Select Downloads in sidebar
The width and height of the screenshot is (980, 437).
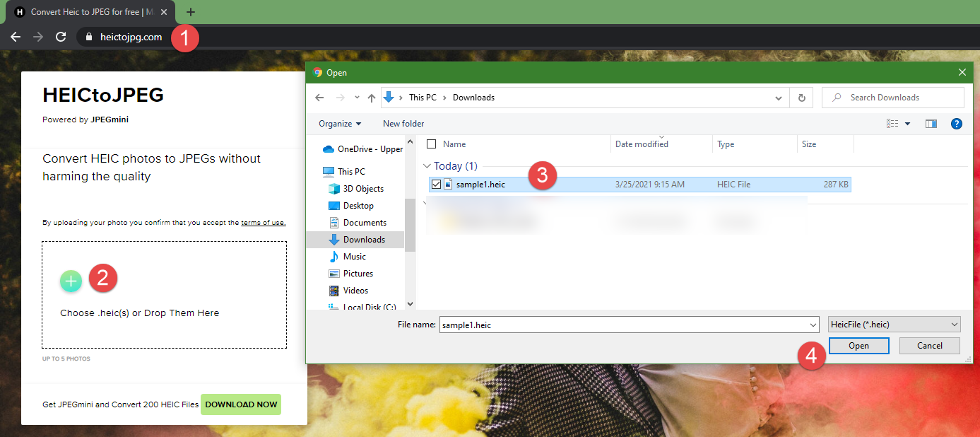pos(357,240)
